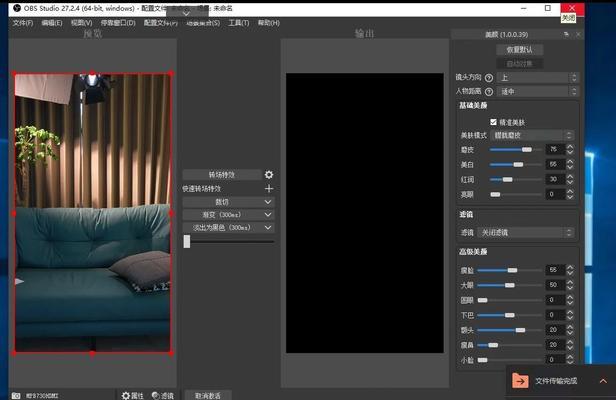Decrease 美白 value with down arrow
This screenshot has width=616, height=400.
click(570, 167)
